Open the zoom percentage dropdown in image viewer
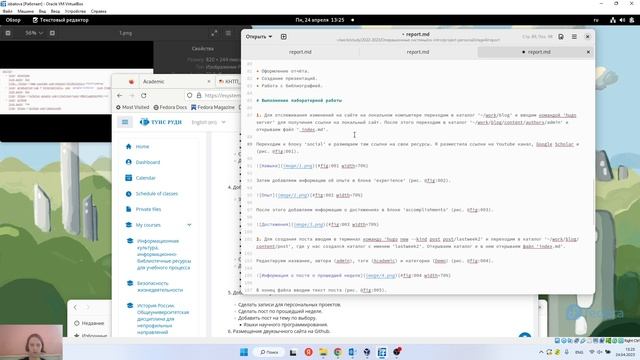Screen dimensions: 640x360 [34, 33]
